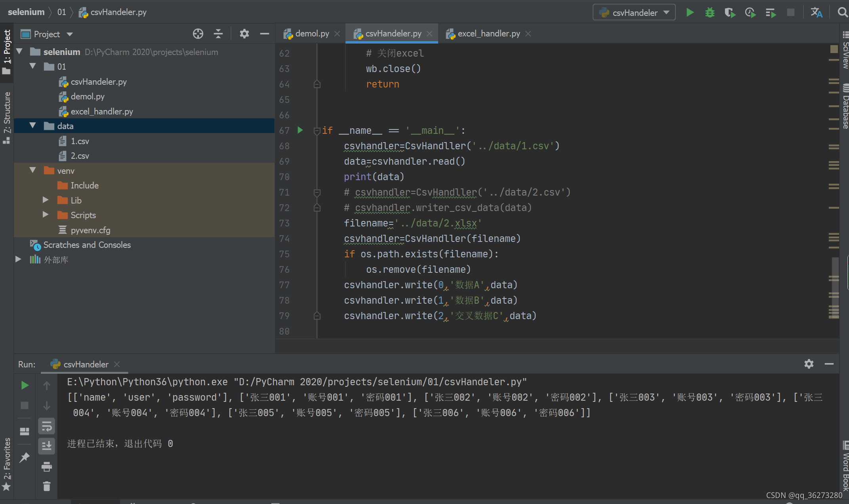
Task: Open Project panel settings gear
Action: [244, 34]
